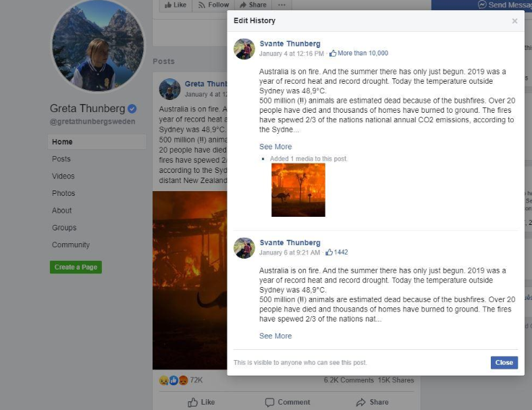Open the Videos sidebar section

pos(63,176)
